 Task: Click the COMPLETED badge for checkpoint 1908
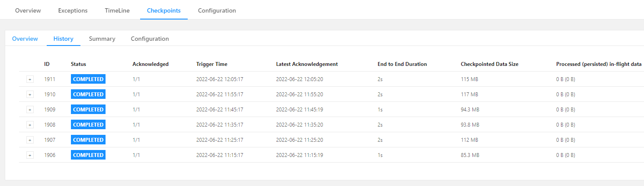coord(88,125)
